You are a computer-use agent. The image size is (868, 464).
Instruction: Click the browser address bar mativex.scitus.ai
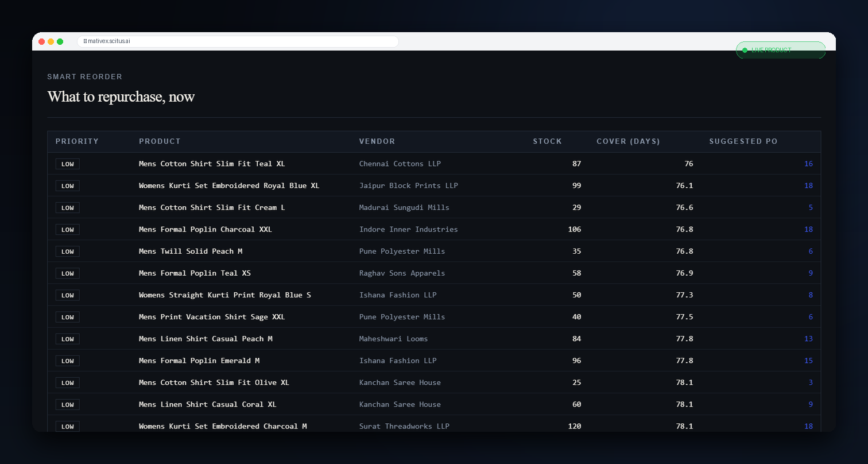pos(238,41)
